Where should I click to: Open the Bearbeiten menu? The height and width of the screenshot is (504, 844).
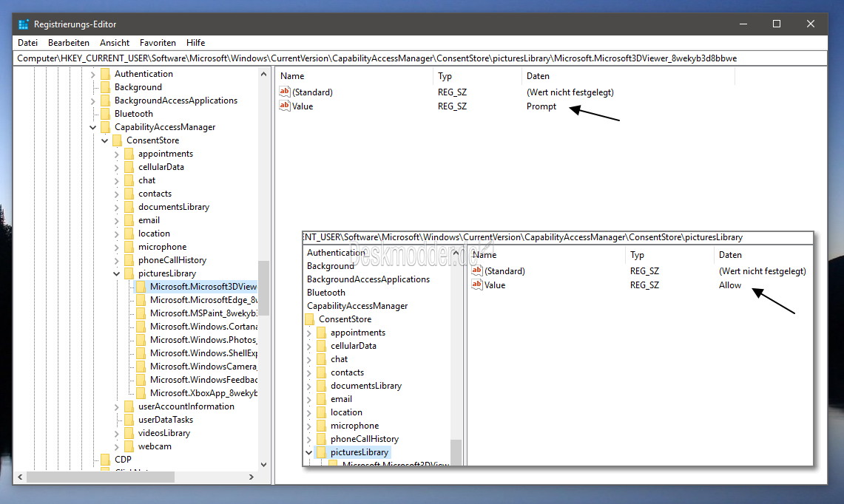click(68, 43)
